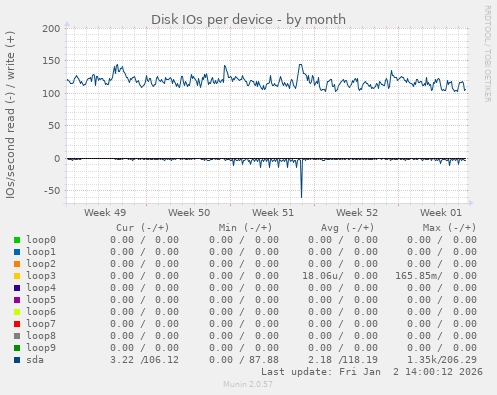This screenshot has width=497, height=395.
Task: Click the Week 51 axis label
Action: (x=273, y=213)
